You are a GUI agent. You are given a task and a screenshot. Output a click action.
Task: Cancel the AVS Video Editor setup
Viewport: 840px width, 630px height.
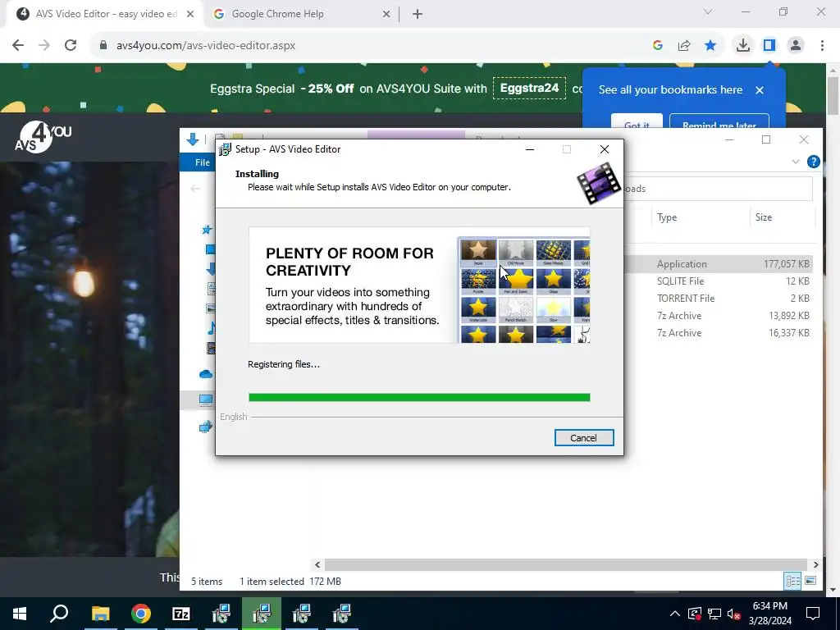tap(583, 438)
